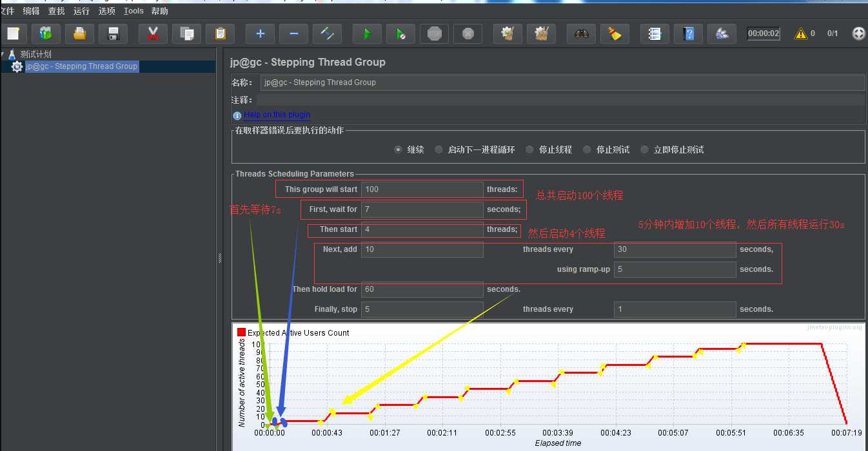Click the Finally, stop threads field
The width and height of the screenshot is (868, 451).
tap(422, 309)
